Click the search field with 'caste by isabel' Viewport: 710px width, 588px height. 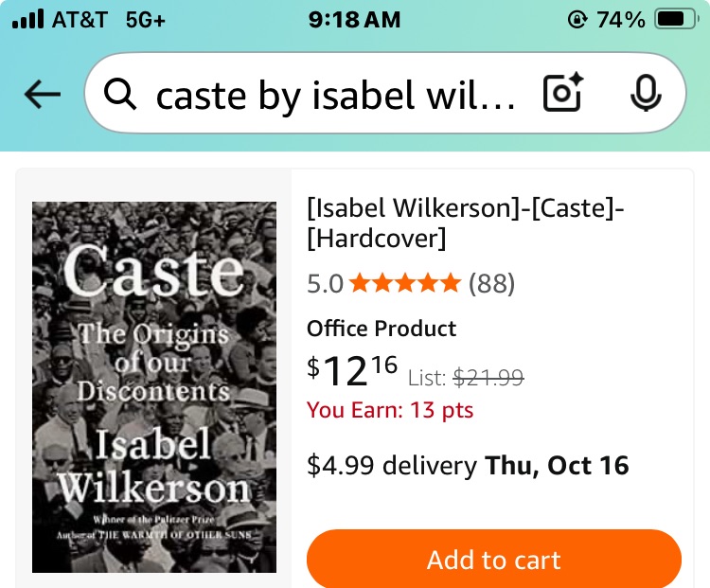click(336, 94)
